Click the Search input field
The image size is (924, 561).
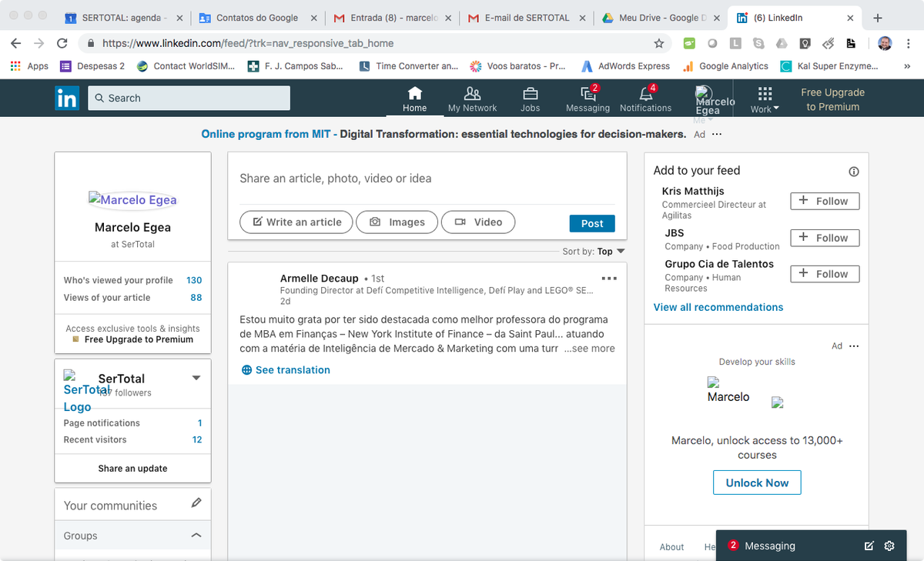189,99
